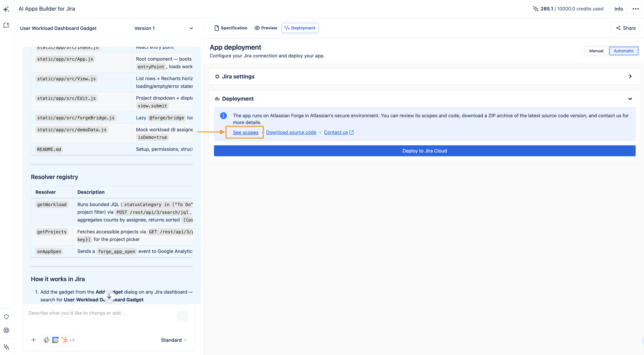Image resolution: width=644 pixels, height=355 pixels.
Task: Click the Deployment section ship icon
Action: tap(217, 99)
